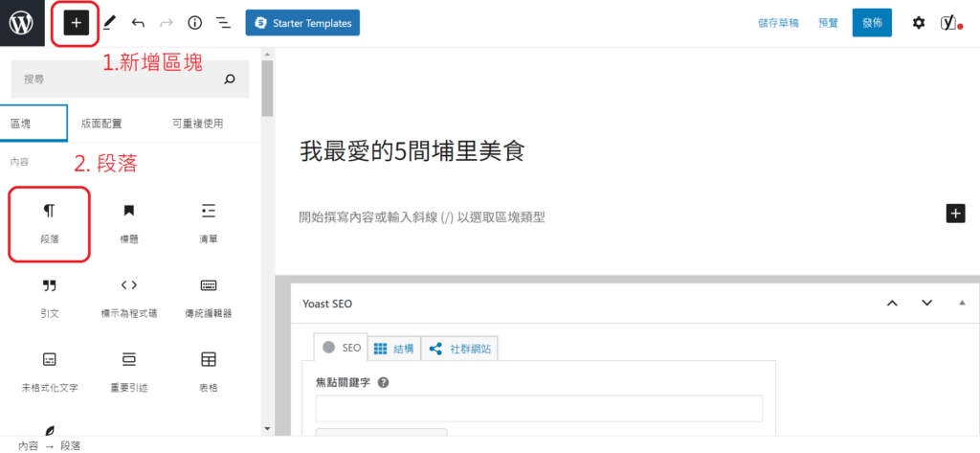Open the list view outline

pos(222,23)
